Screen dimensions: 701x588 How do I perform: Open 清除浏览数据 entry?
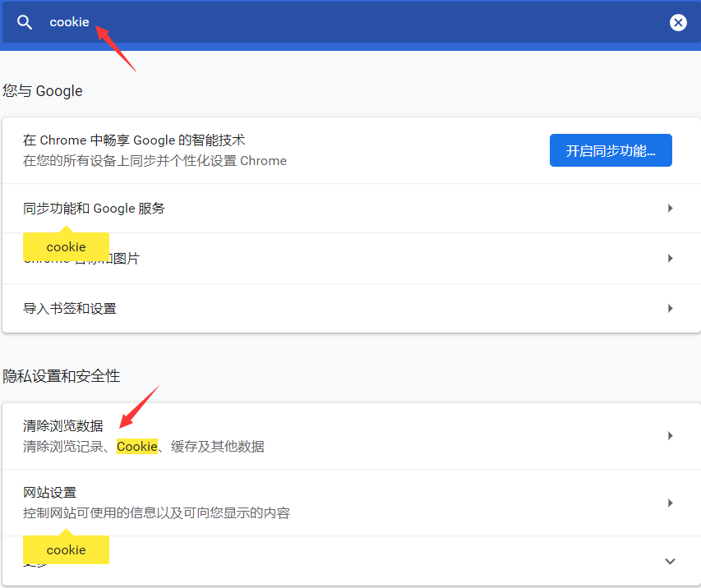tap(63, 426)
